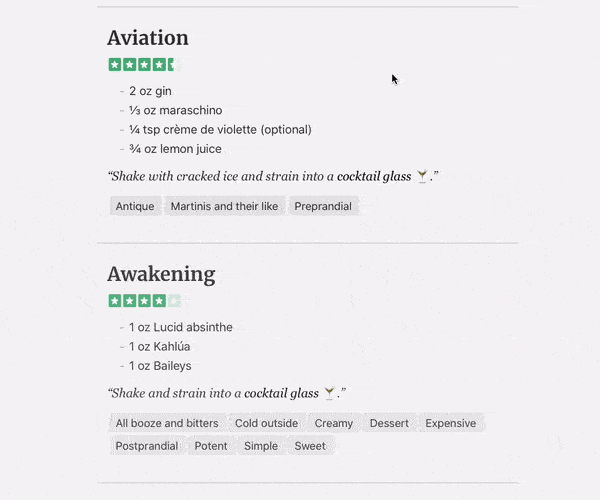
Task: Click cocktail glass emoji in Aviation instructions
Action: [422, 176]
